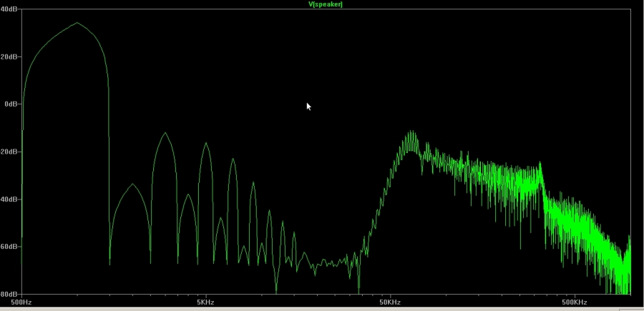The height and width of the screenshot is (311, 644).
Task: Click the 500Hz horizontal axis label
Action: pos(21,302)
